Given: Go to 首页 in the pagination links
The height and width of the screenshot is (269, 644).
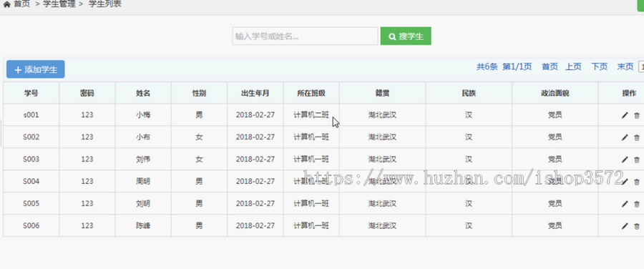Looking at the screenshot, I should (550, 67).
